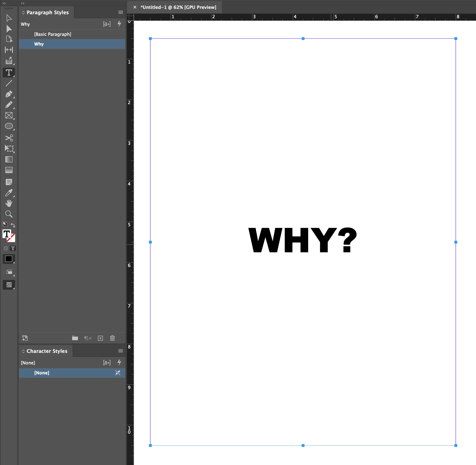Toggle formatting affects container button

click(x=6, y=248)
